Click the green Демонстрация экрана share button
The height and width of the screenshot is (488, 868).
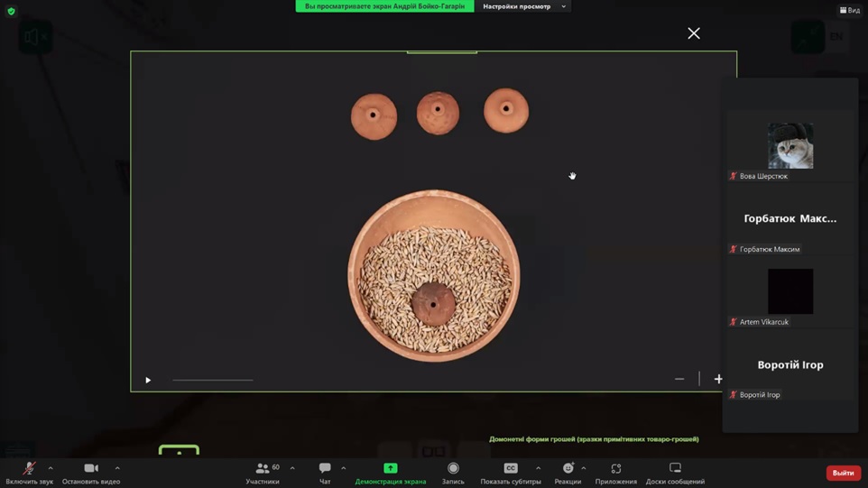coord(390,469)
